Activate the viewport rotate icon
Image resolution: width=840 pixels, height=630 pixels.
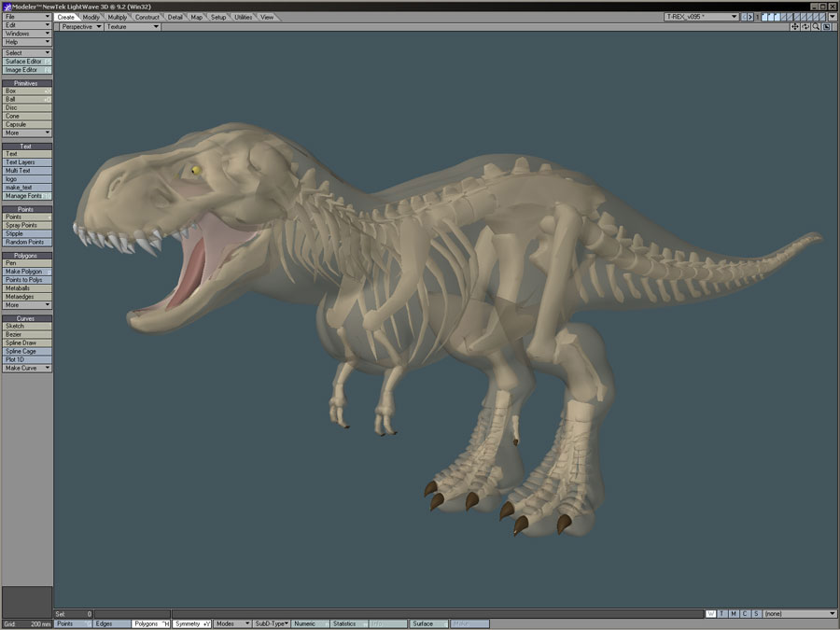tap(805, 27)
